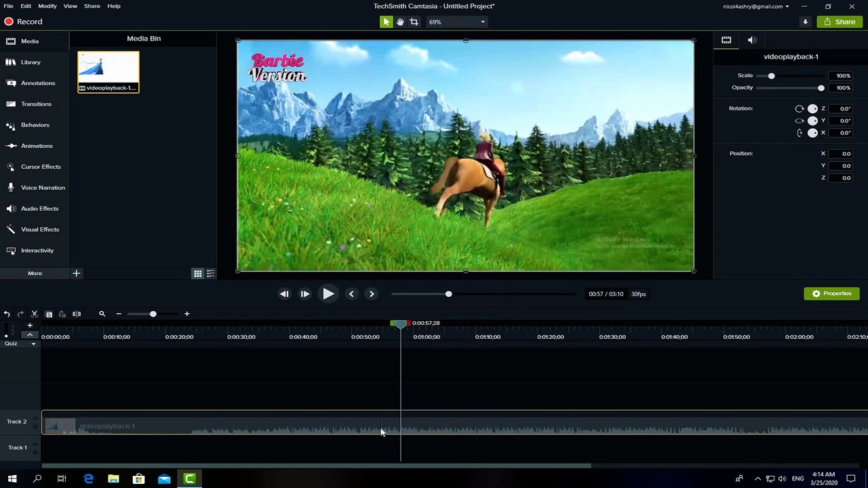Copy the selected timeline media

[x=48, y=314]
